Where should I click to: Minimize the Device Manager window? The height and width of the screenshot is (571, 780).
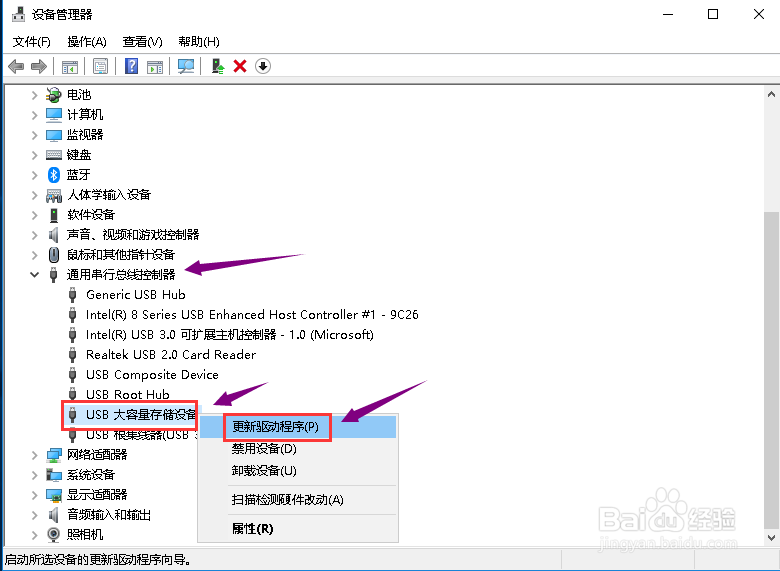coord(668,14)
